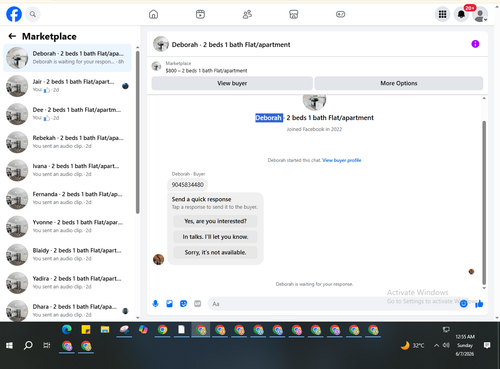500x369 pixels.
Task: Open the notifications bell
Action: (x=461, y=14)
